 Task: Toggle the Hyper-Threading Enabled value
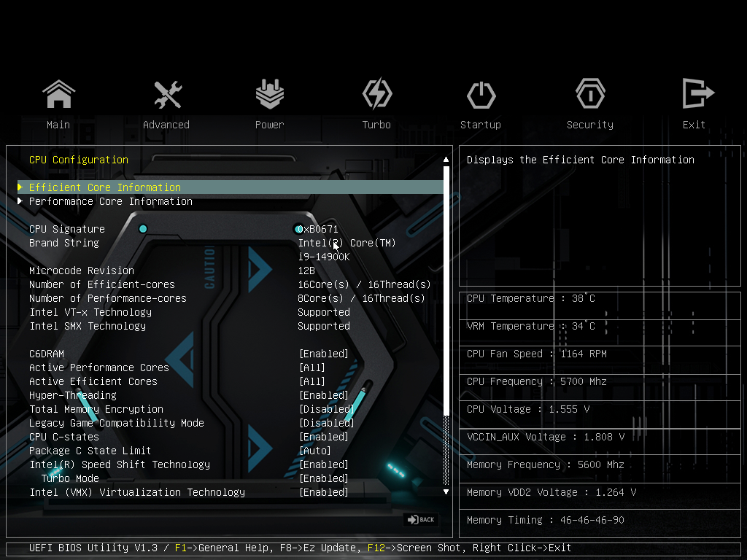point(323,395)
